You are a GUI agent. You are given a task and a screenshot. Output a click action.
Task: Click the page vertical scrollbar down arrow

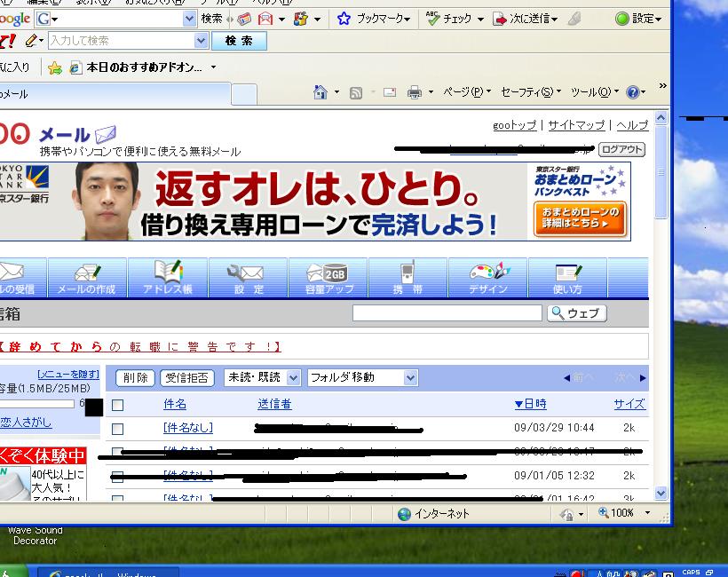tap(661, 493)
